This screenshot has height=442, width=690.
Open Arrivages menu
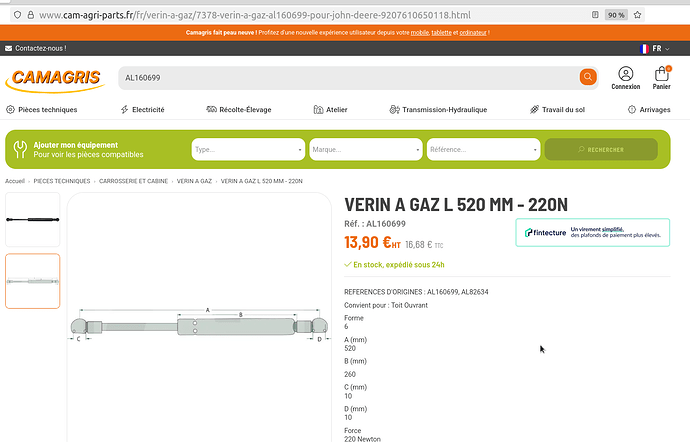(x=655, y=110)
